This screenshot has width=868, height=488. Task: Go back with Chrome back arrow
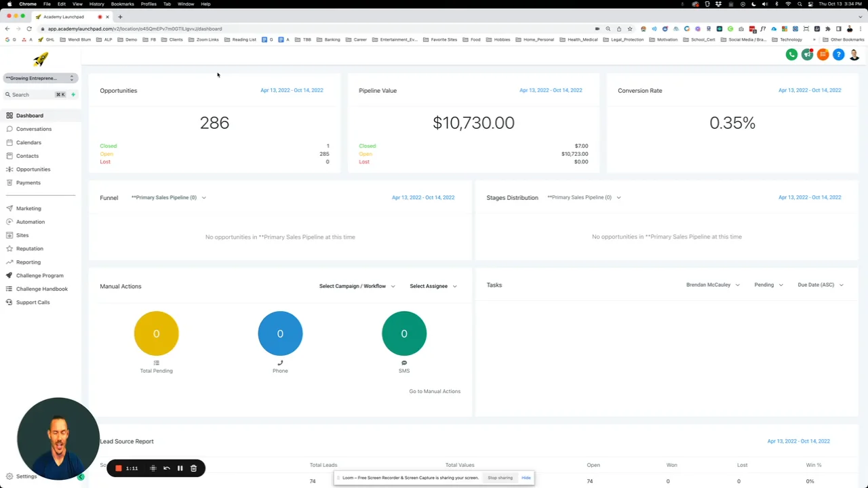7,29
